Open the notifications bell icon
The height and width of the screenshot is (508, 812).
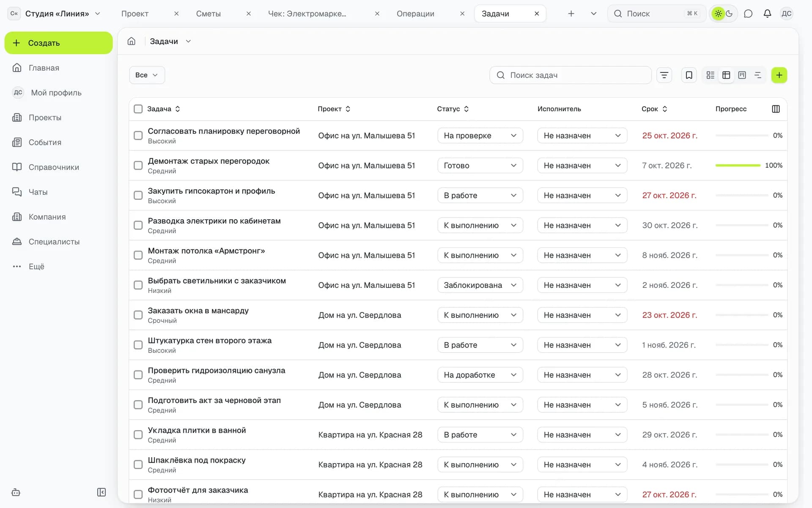(767, 14)
